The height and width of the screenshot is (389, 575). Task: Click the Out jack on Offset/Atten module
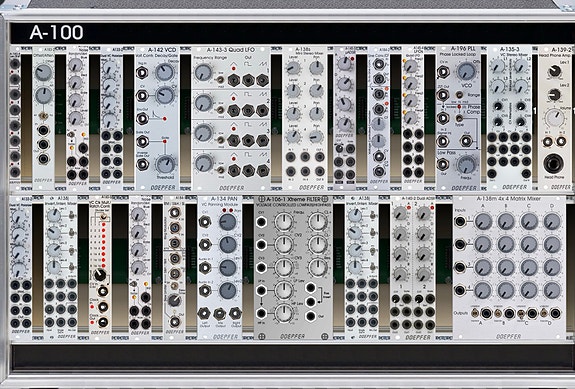tap(44, 159)
